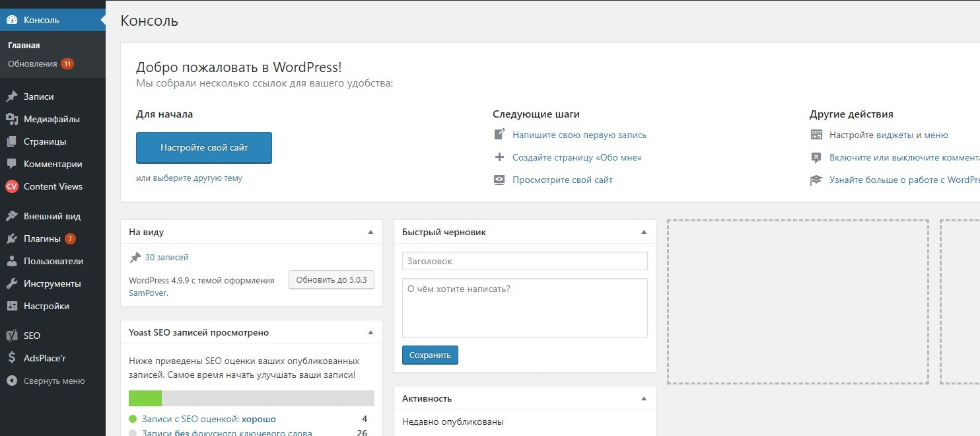Click the 'Обновить до 5.0.3' button
This screenshot has height=436, width=980.
332,279
